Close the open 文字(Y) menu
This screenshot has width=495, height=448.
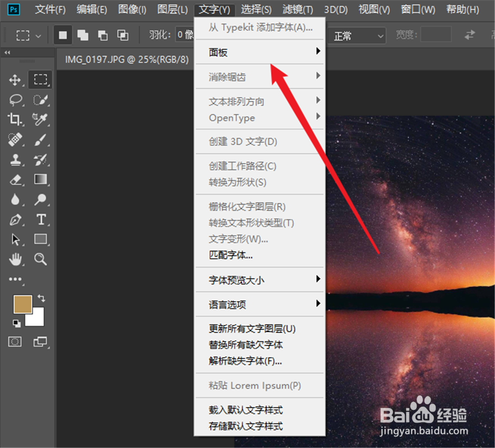click(x=214, y=10)
